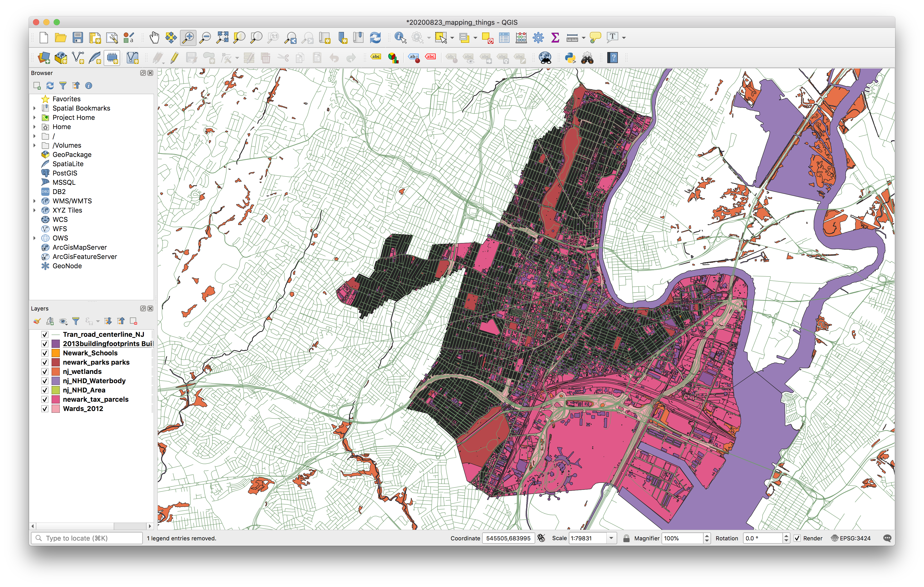Screen dimensions: 924x587
Task: Expand the Spatial Bookmarks node
Action: 35,108
